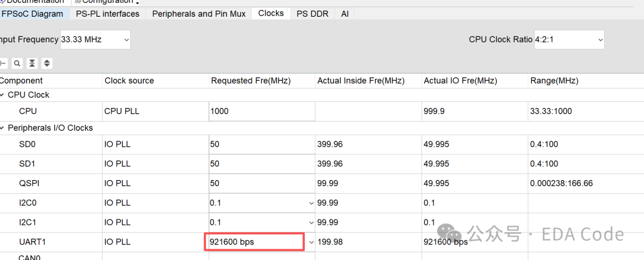Open the I2C0 requested frequency dropdown arrow

pyautogui.click(x=311, y=203)
